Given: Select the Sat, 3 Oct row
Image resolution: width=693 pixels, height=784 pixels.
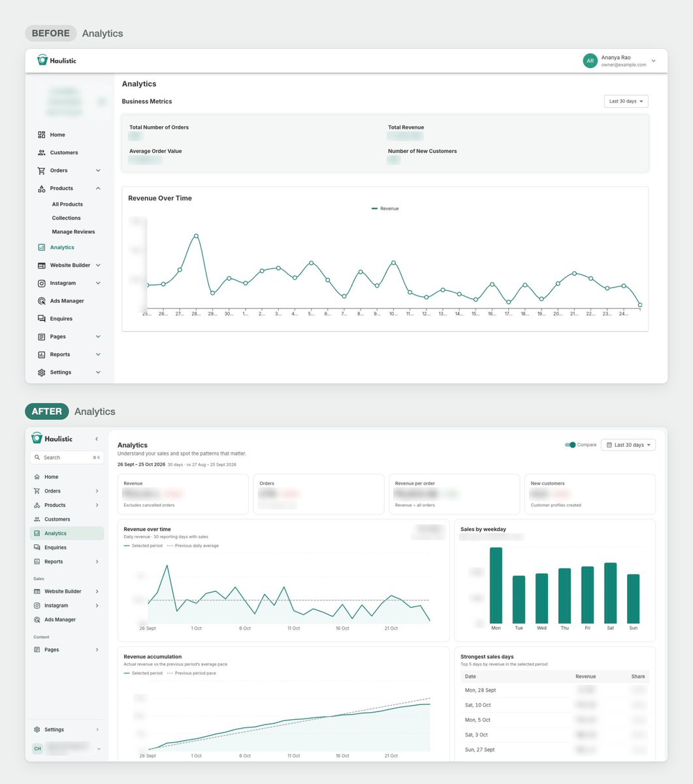Looking at the screenshot, I should click(555, 735).
